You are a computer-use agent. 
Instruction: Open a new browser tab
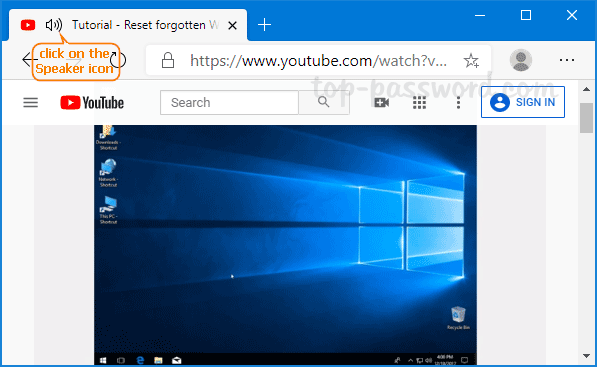pyautogui.click(x=264, y=25)
